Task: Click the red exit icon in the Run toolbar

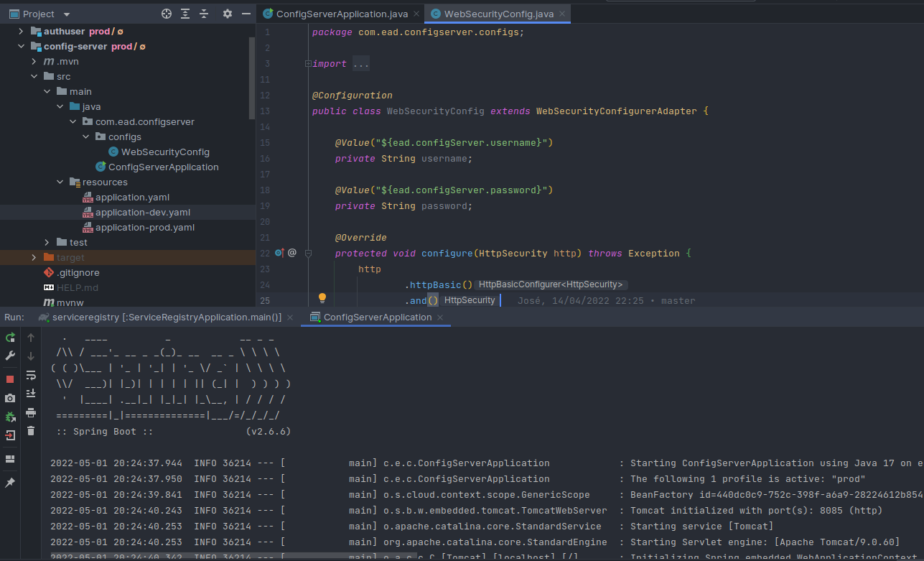Action: [x=10, y=435]
